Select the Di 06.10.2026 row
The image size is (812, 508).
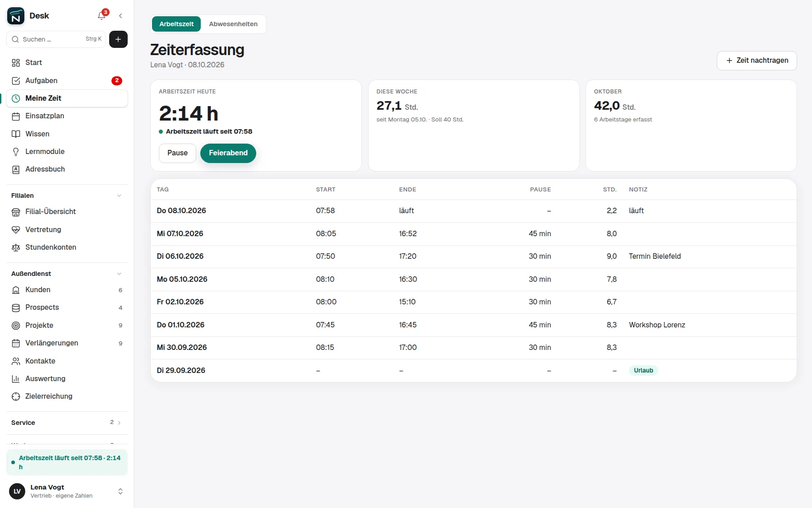(474, 256)
